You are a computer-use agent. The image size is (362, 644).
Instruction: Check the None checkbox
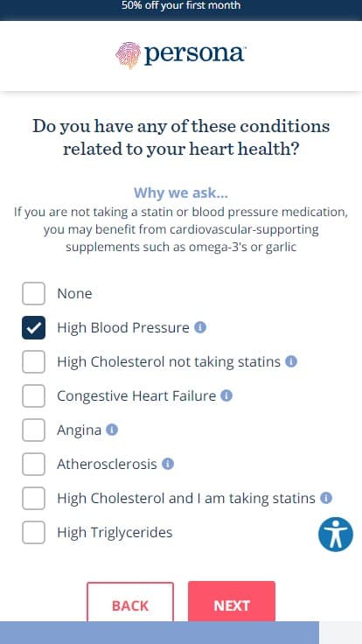click(x=33, y=293)
